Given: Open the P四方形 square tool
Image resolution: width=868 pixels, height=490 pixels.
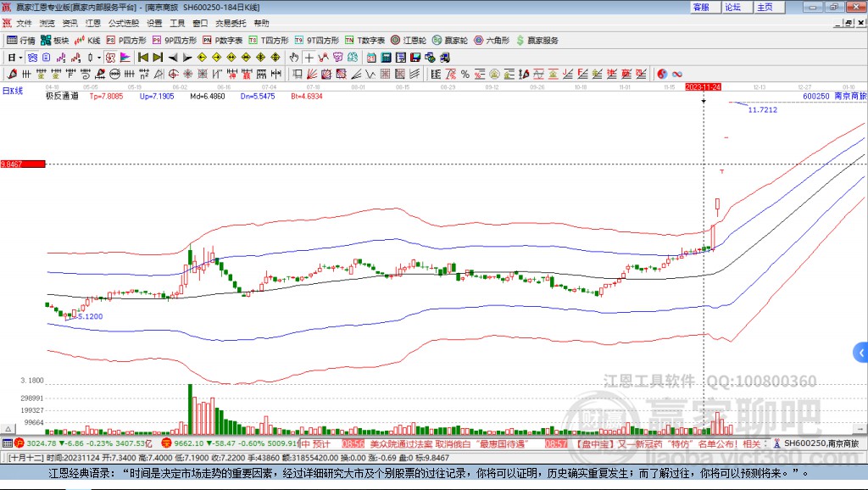Looking at the screenshot, I should pos(125,40).
